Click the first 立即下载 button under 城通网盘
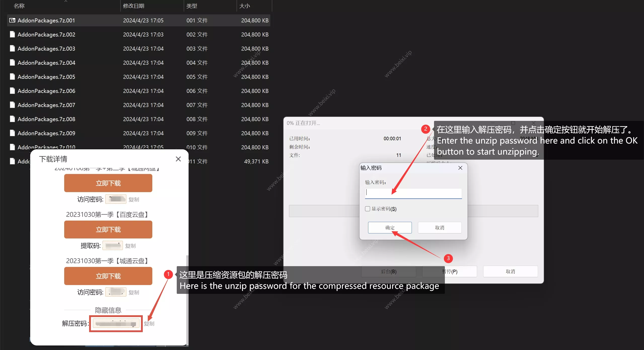 pos(108,183)
